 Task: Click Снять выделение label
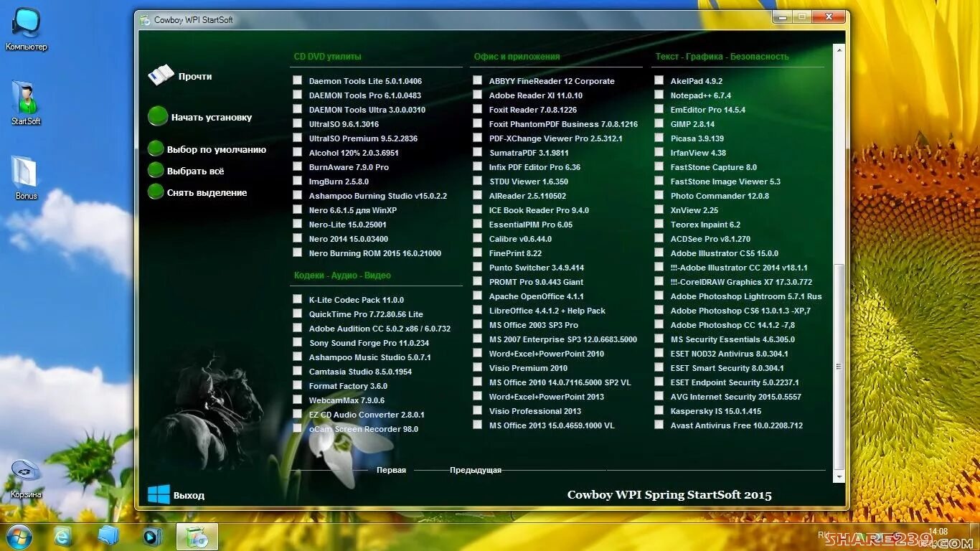point(207,192)
